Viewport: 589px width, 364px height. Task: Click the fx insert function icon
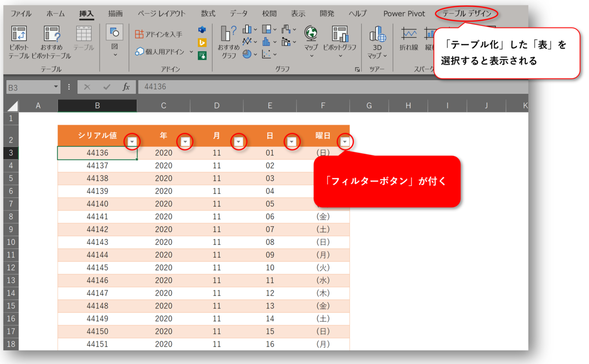point(126,87)
